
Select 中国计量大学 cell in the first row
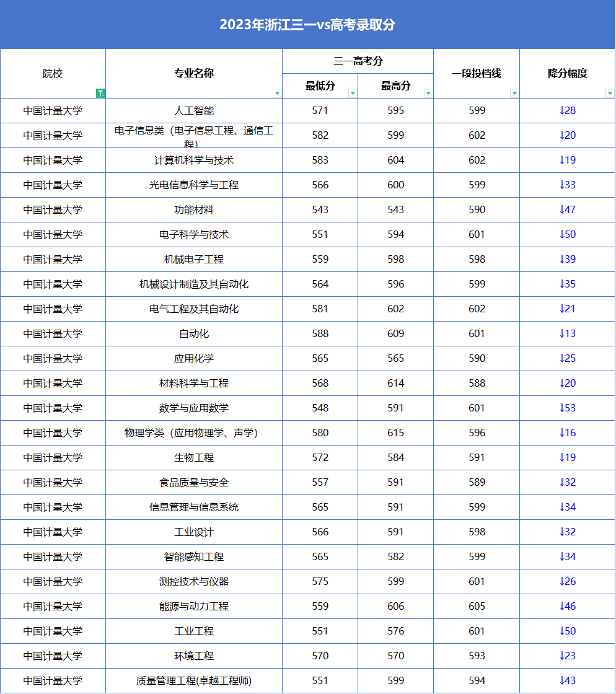tap(53, 110)
